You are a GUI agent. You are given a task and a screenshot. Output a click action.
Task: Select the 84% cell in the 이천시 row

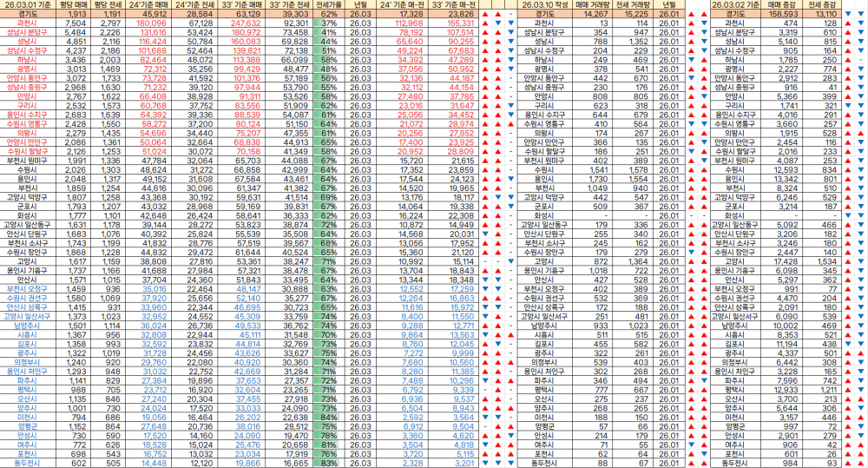pyautogui.click(x=328, y=418)
